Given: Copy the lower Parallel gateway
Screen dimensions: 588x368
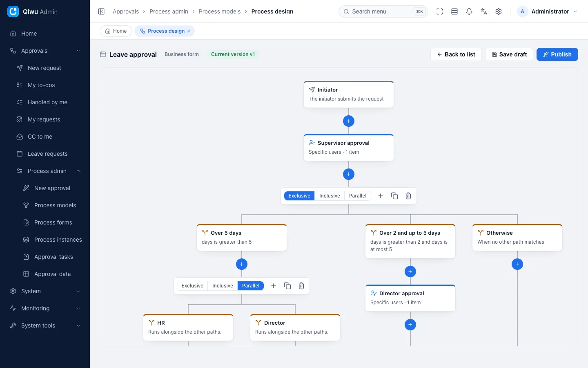Looking at the screenshot, I should pos(287,286).
